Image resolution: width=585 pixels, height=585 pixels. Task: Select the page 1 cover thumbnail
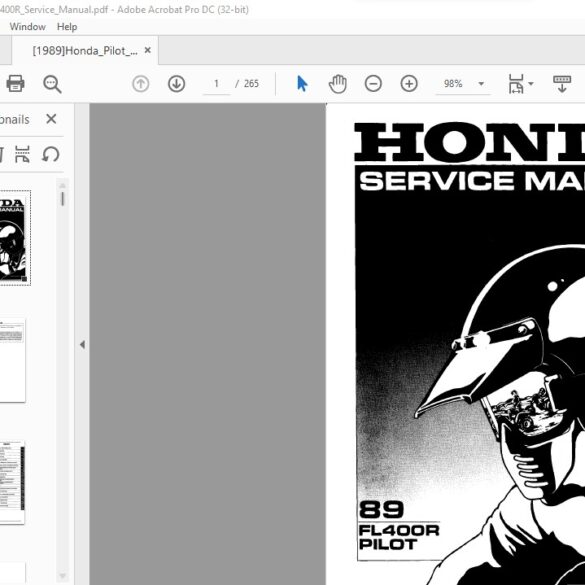coord(14,238)
